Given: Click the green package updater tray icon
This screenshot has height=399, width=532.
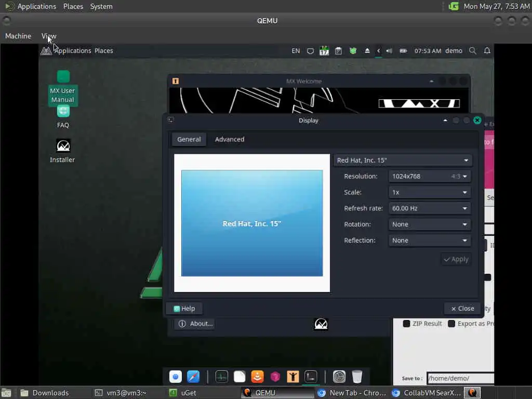Looking at the screenshot, I should pyautogui.click(x=353, y=51).
